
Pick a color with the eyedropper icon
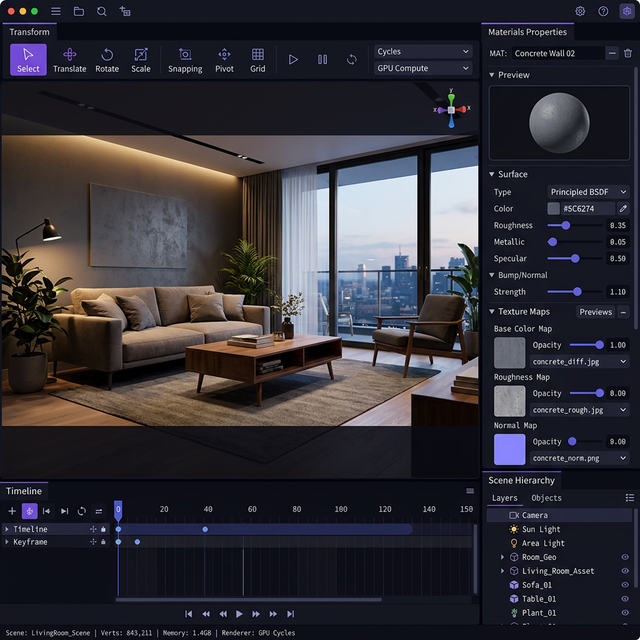(x=624, y=208)
